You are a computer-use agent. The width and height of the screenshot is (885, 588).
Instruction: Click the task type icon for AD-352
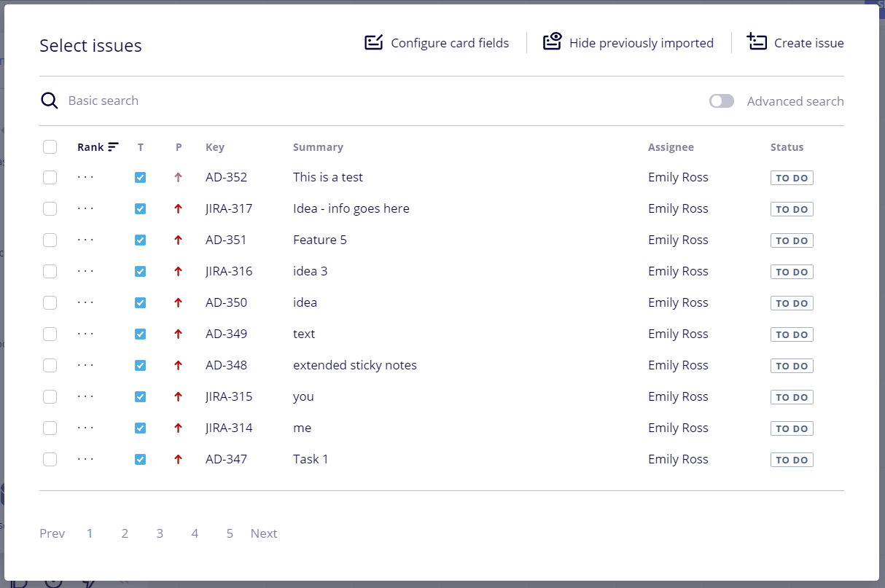pos(141,177)
